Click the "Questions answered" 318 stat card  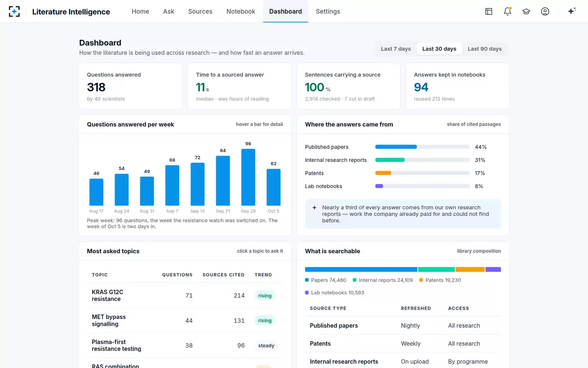point(131,86)
